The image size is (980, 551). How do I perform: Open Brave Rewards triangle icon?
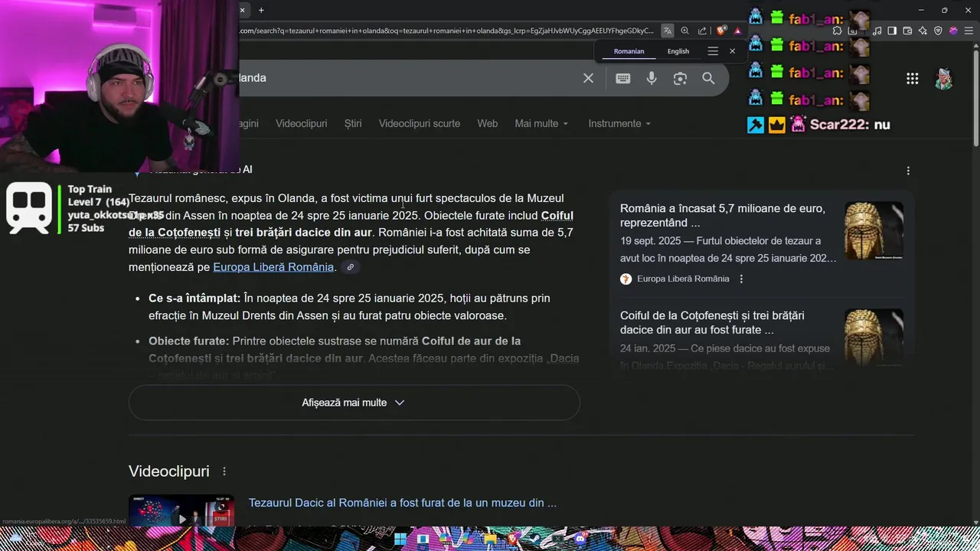coord(737,31)
